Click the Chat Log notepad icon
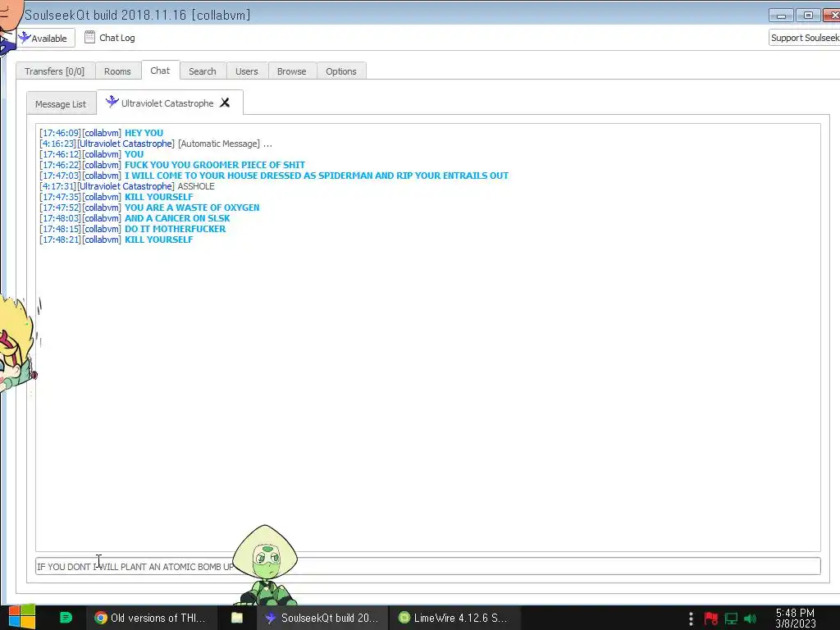This screenshot has width=840, height=630. point(90,37)
